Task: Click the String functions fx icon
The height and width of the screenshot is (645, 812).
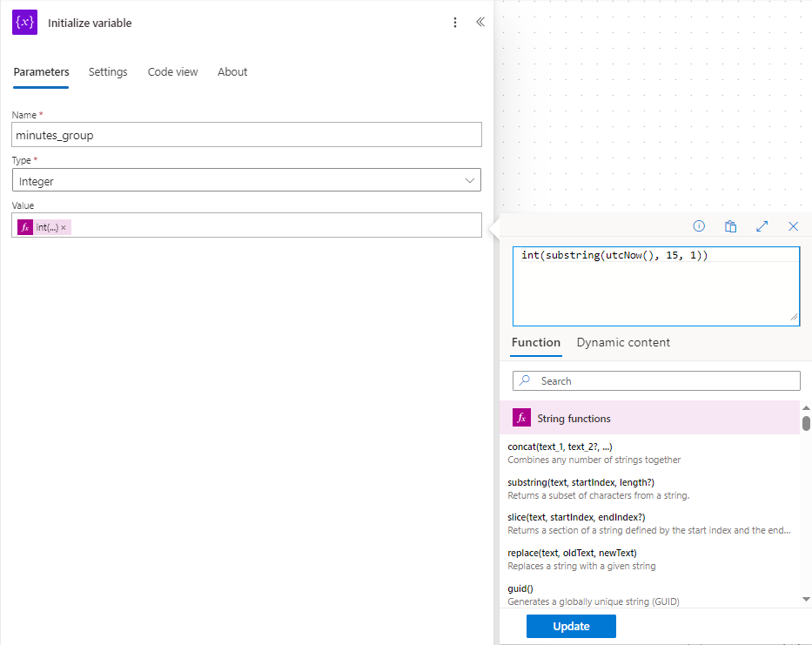Action: (x=521, y=418)
